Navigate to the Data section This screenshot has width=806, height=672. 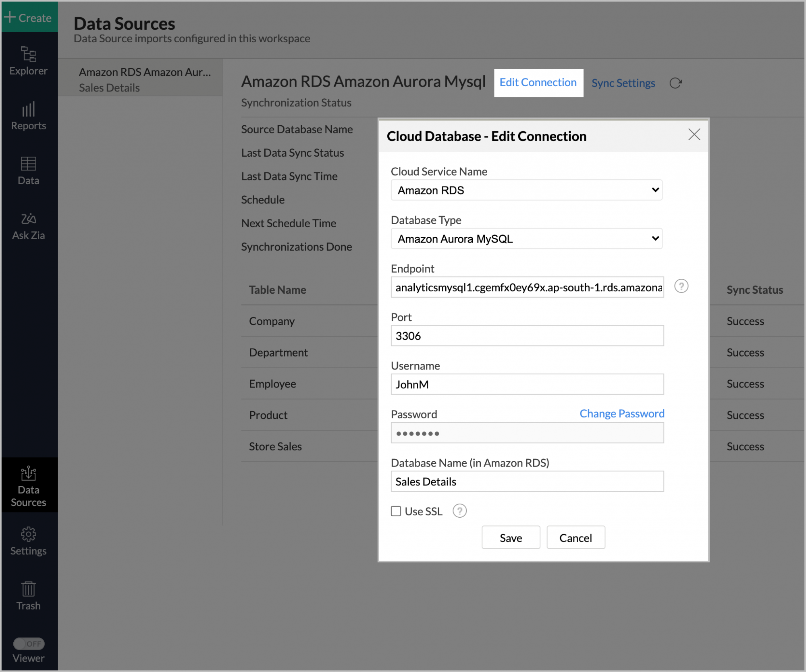tap(28, 170)
